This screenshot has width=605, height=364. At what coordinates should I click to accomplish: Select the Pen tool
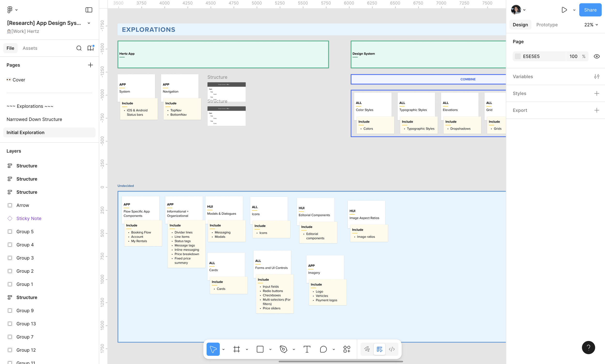point(283,349)
